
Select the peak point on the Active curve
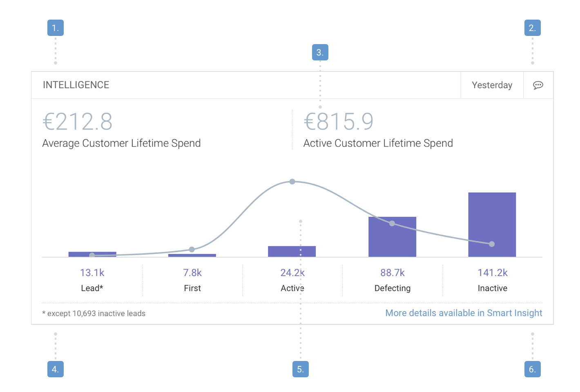[x=292, y=182]
